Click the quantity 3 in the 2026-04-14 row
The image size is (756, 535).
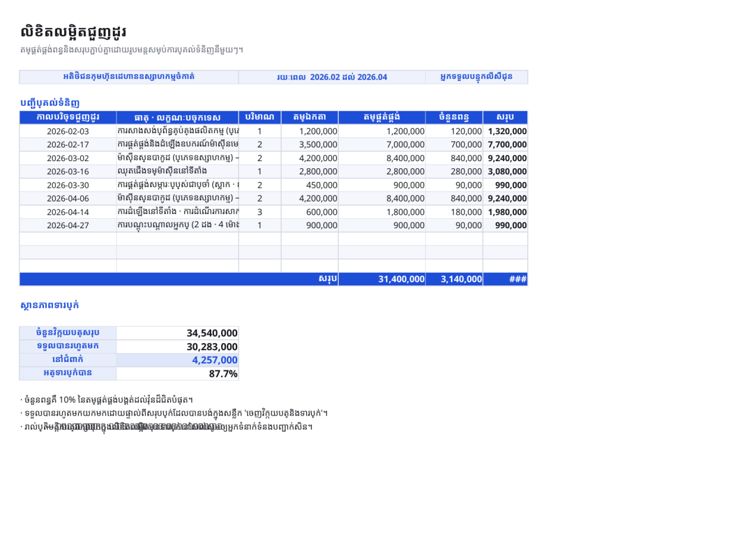coord(260,212)
